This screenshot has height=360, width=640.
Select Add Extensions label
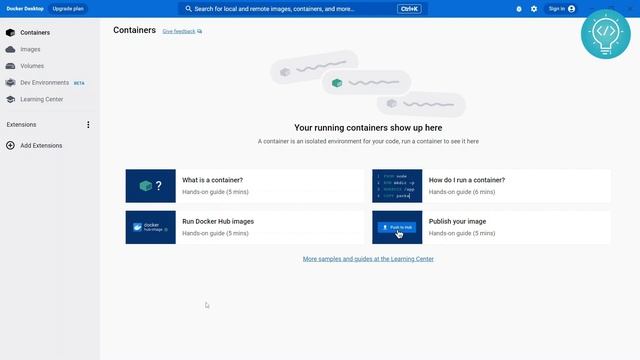41,146
